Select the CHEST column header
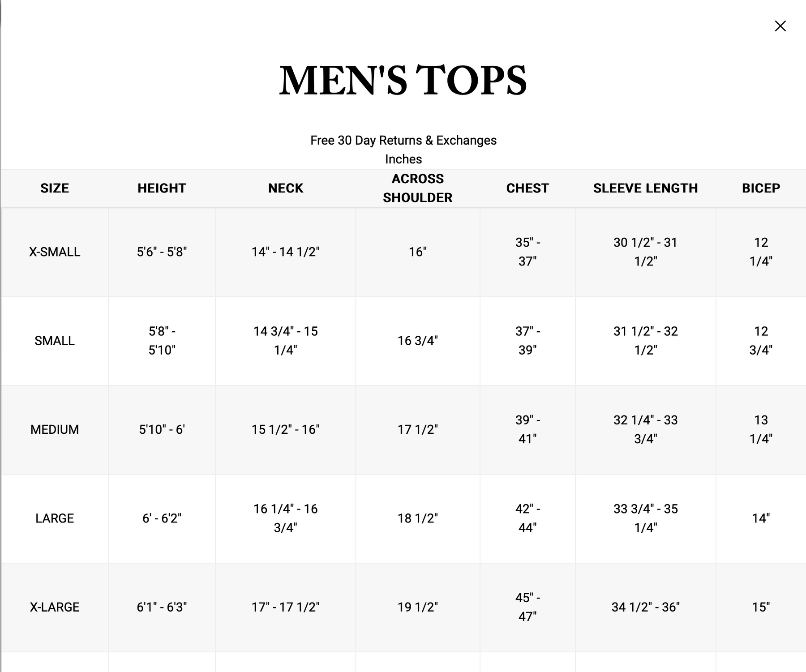 [527, 188]
